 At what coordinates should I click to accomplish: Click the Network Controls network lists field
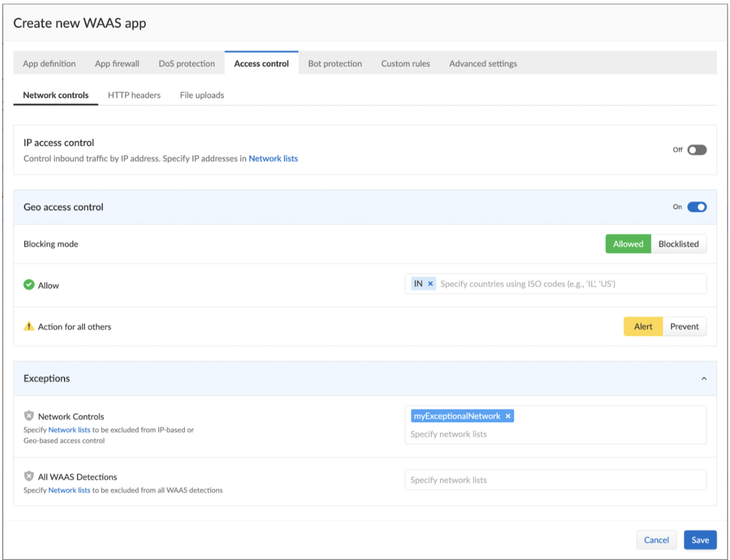click(x=555, y=425)
